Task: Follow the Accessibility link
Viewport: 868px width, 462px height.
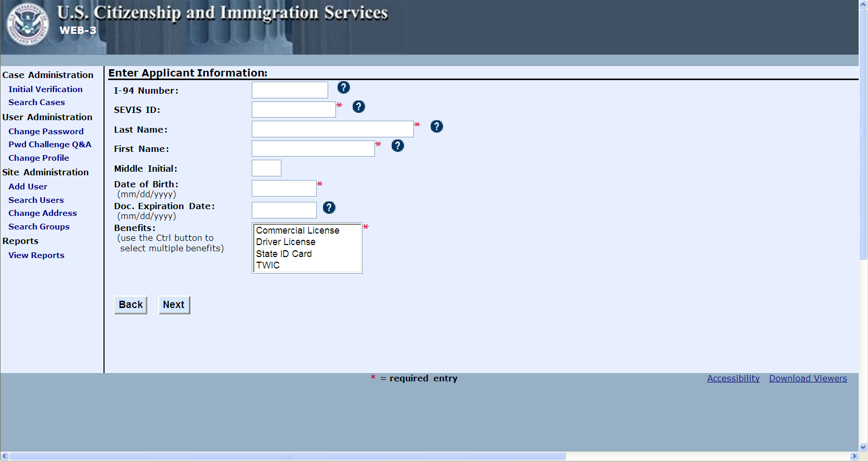Action: (x=733, y=378)
